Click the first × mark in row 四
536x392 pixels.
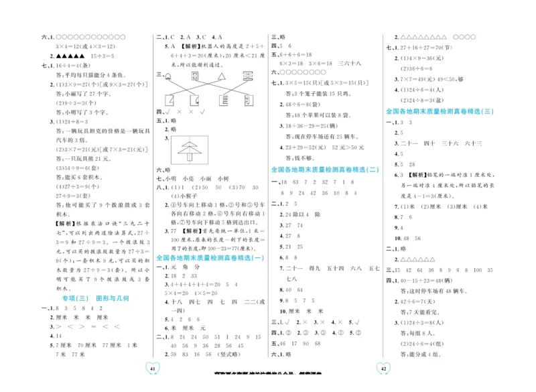(180, 111)
